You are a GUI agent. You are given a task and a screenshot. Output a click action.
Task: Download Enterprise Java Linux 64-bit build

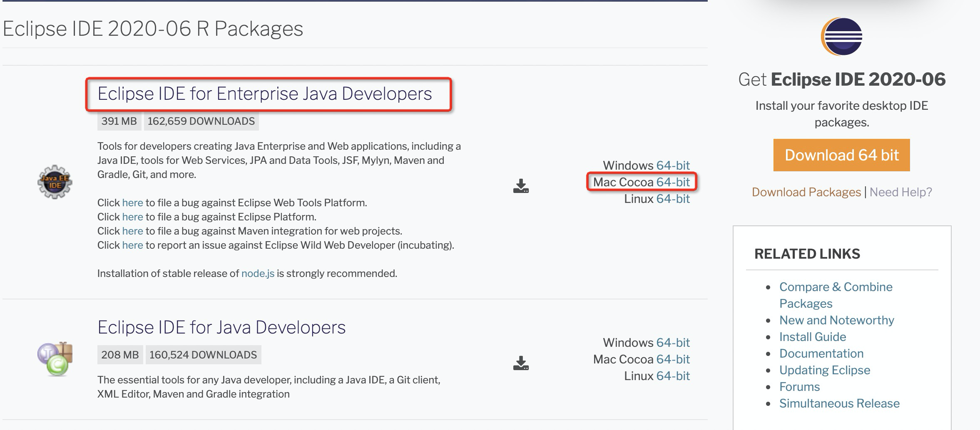[673, 199]
